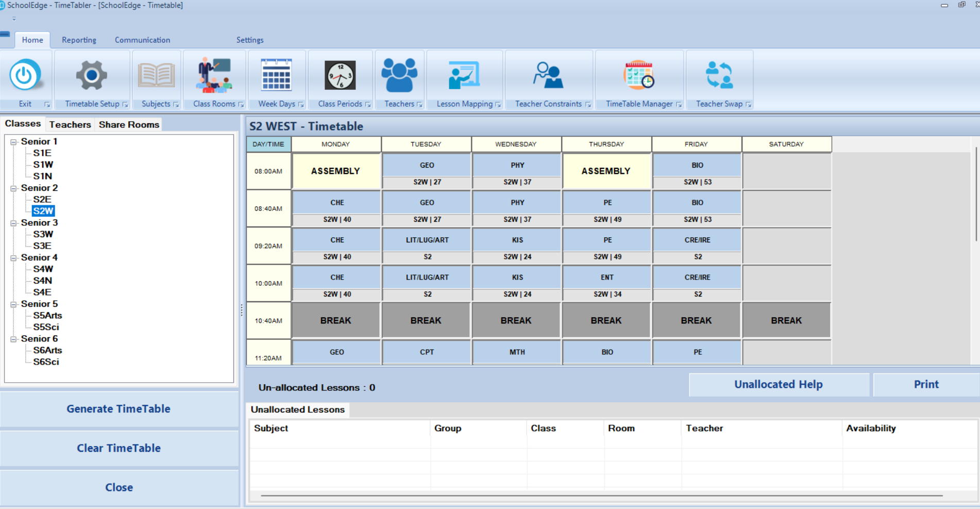Click Subjects group launcher arrow

pos(176,105)
